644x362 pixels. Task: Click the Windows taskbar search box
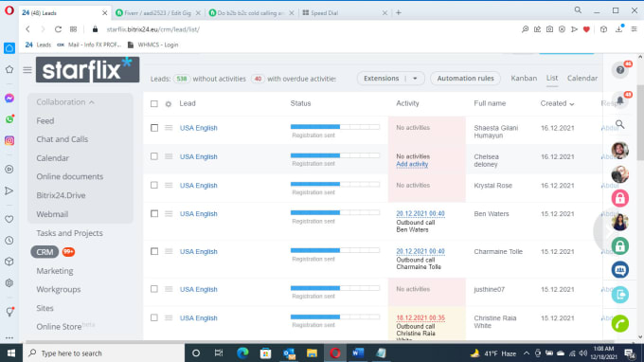[102, 353]
